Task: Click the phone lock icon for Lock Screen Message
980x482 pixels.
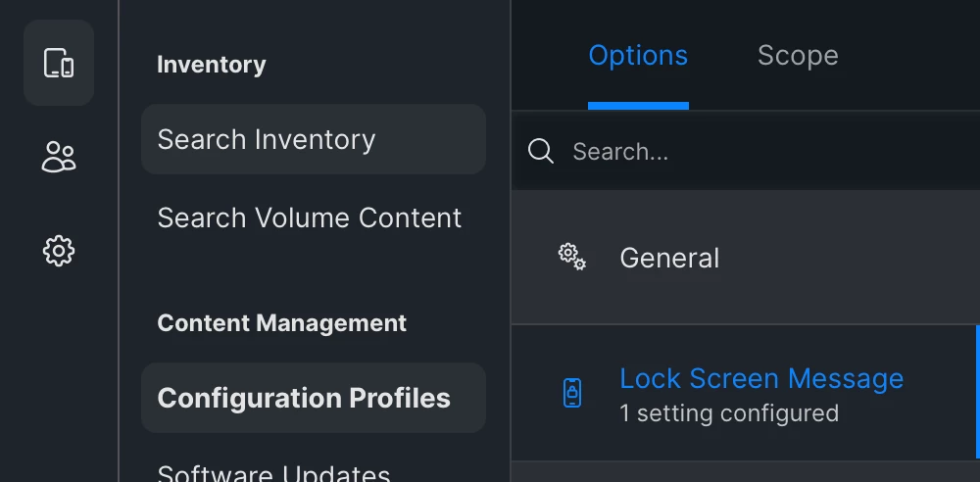Action: pos(572,393)
